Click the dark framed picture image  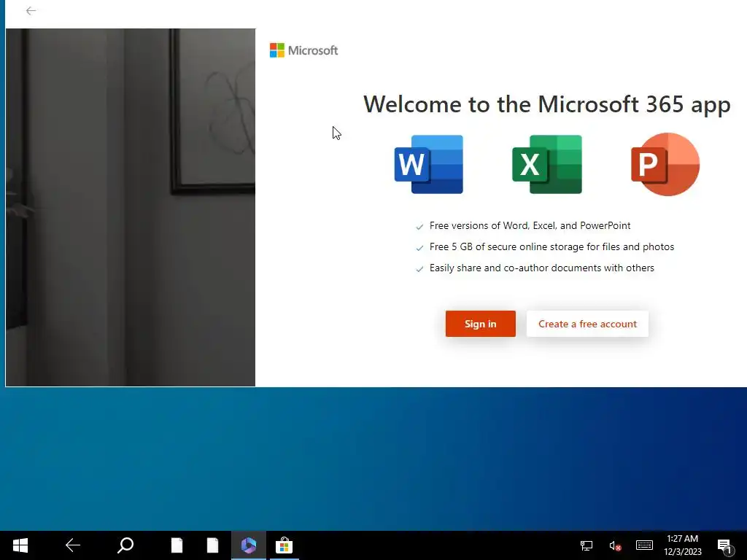(x=131, y=207)
